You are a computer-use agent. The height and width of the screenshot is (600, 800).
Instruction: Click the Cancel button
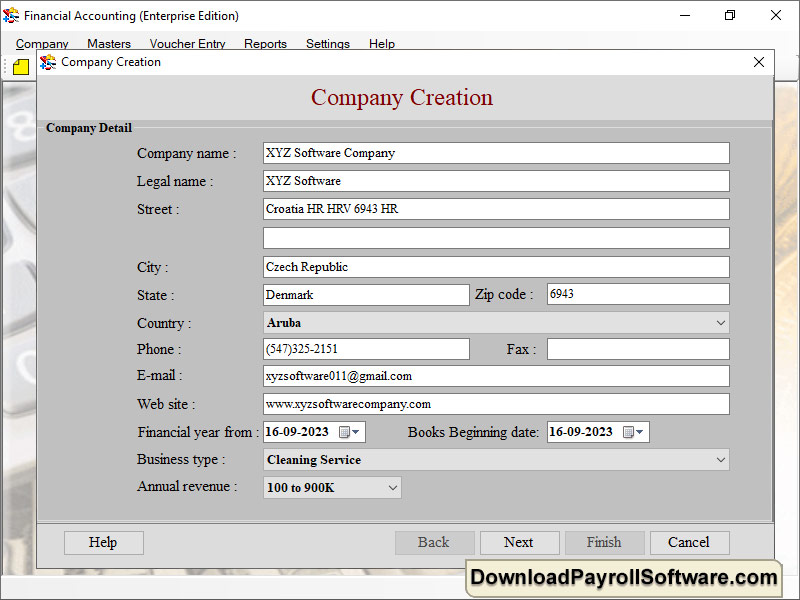689,542
